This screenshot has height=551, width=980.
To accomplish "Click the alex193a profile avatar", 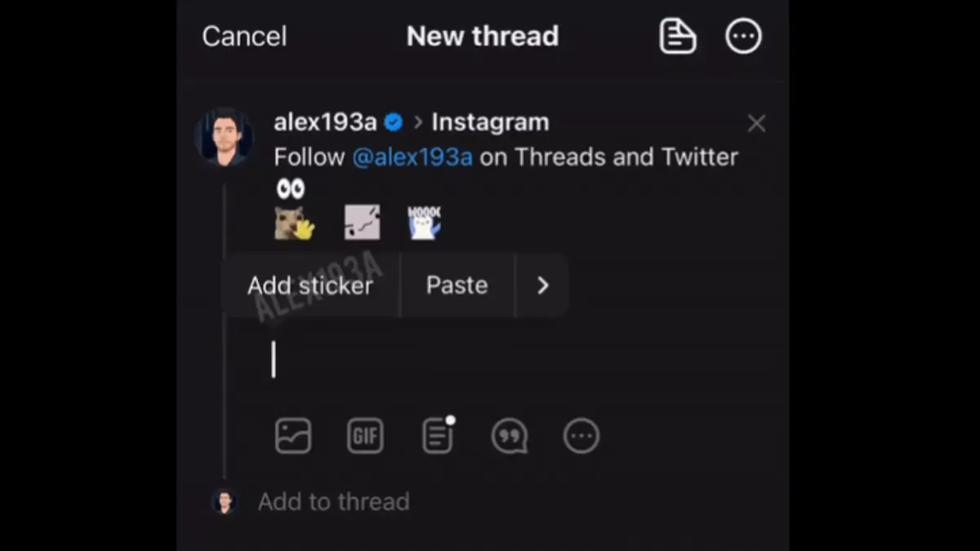I will (x=225, y=137).
